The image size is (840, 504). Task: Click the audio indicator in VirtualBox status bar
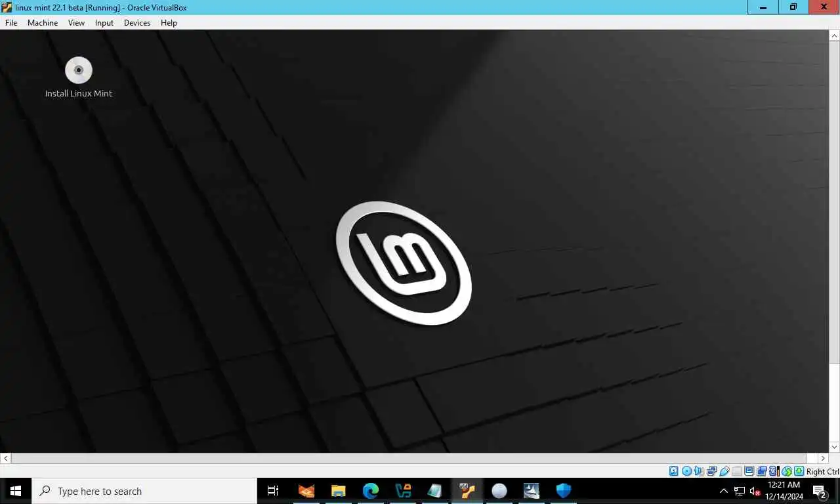(x=699, y=471)
